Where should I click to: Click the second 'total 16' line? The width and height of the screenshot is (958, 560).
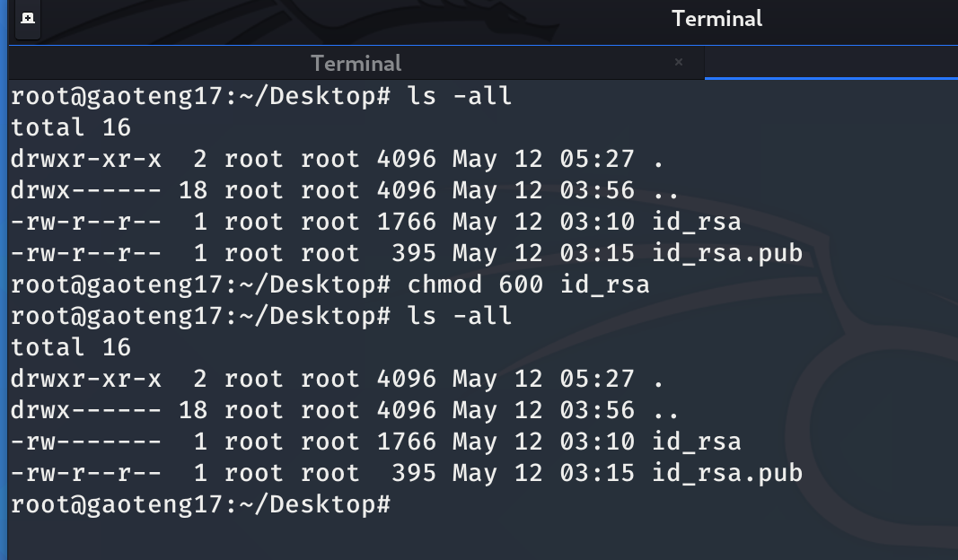click(71, 347)
